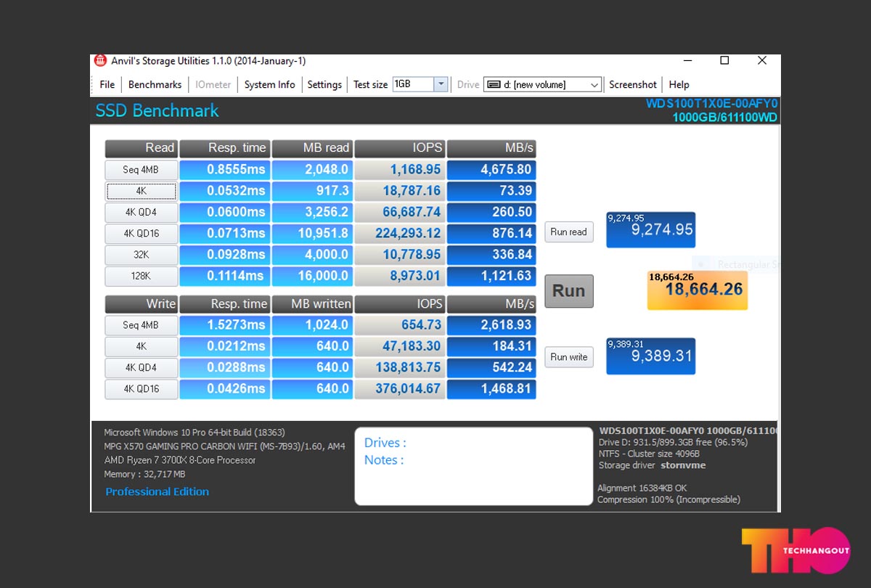
Task: Click the 1.5273ms response time cell
Action: [x=224, y=325]
